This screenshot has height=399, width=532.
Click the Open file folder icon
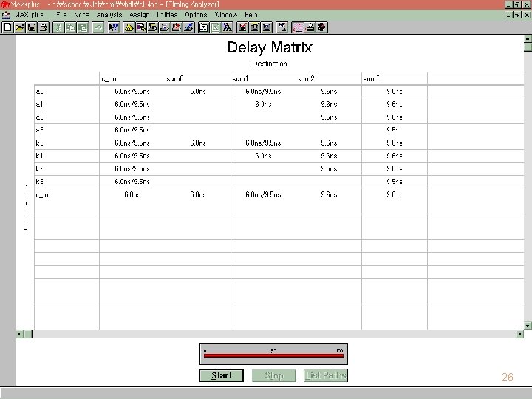pyautogui.click(x=19, y=27)
